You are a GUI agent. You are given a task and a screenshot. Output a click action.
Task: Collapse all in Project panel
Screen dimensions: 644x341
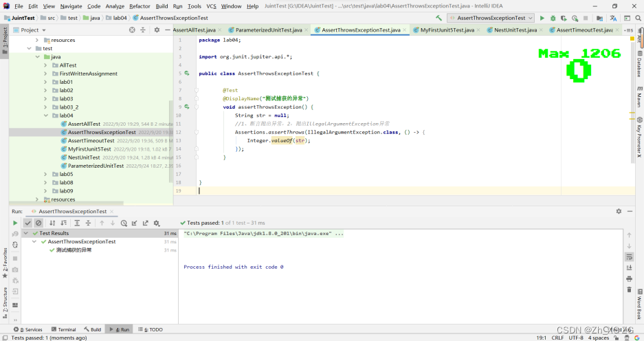(143, 30)
